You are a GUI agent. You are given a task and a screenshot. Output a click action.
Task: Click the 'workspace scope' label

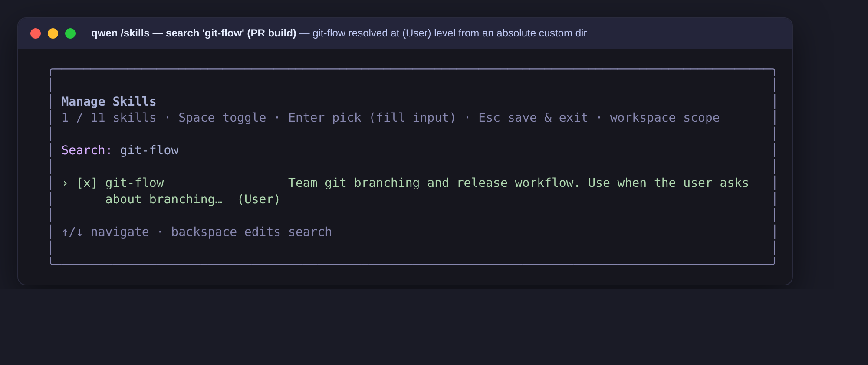664,118
